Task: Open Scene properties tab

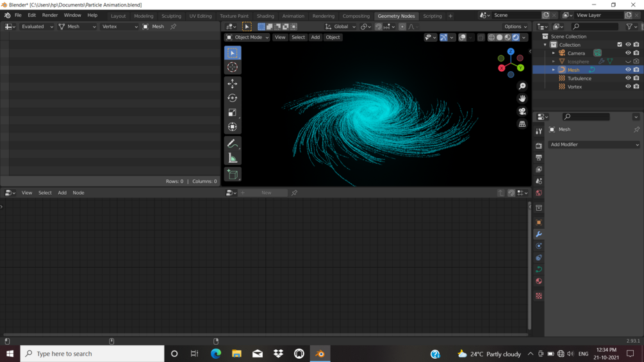Action: pyautogui.click(x=539, y=181)
